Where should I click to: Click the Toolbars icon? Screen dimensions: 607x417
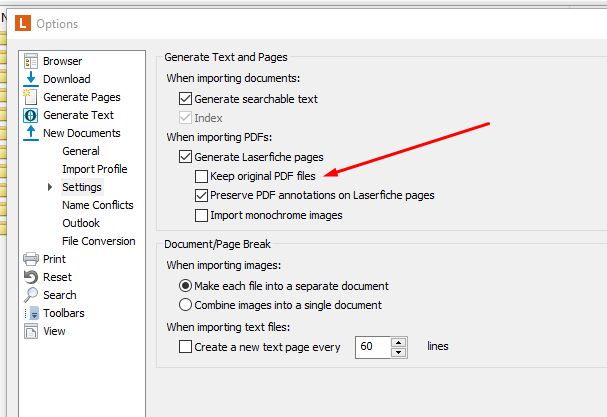click(31, 313)
